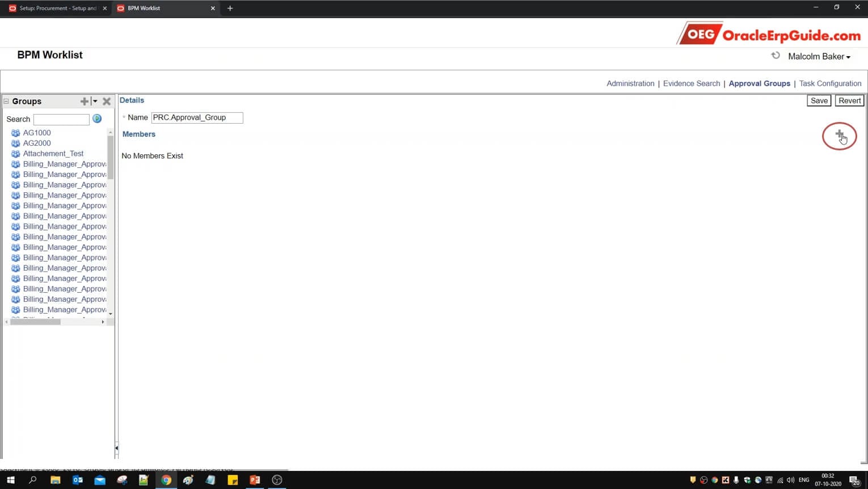Open File Explorer from the taskbar
The width and height of the screenshot is (868, 489).
click(x=55, y=480)
